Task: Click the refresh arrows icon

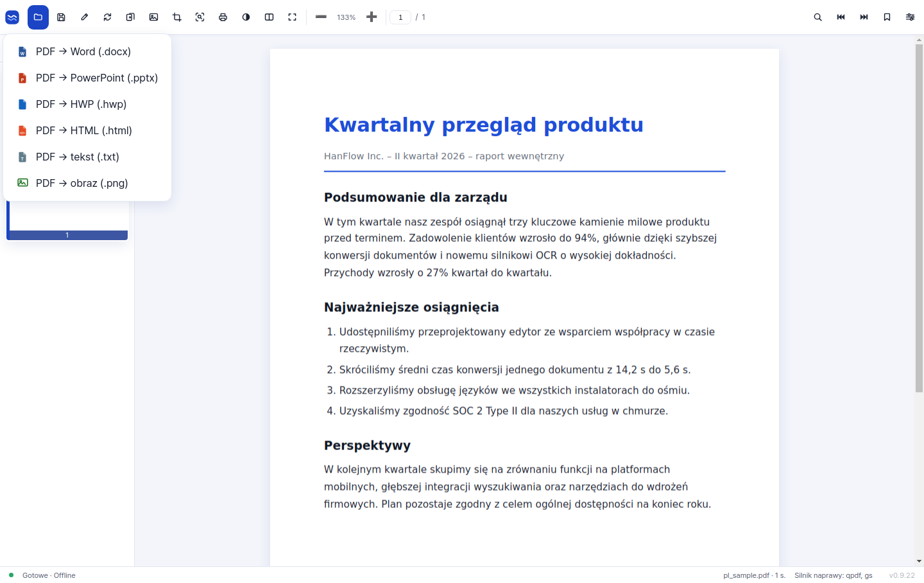Action: coord(107,17)
